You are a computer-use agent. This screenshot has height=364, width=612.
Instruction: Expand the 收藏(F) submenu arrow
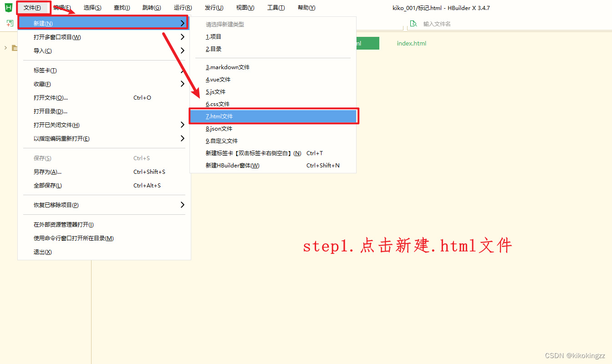(x=182, y=84)
